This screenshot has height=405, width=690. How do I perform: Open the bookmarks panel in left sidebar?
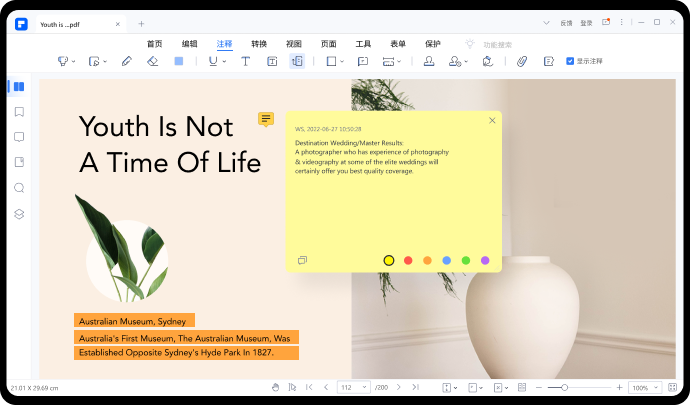tap(19, 112)
